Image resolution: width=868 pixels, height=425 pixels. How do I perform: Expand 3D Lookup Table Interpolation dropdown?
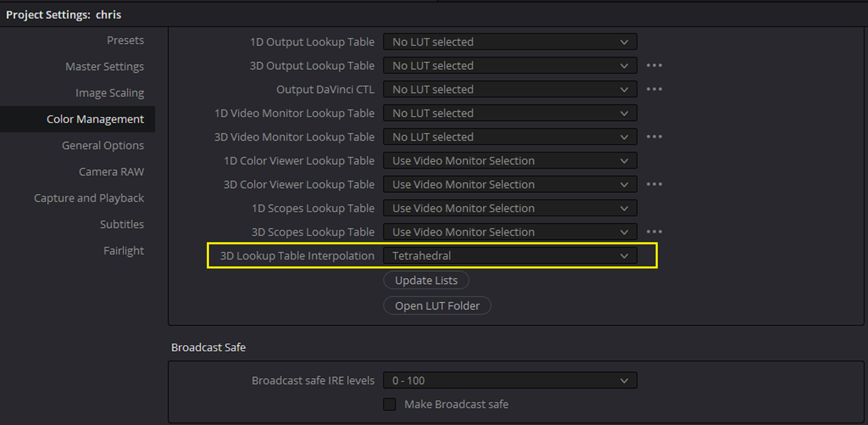click(510, 256)
